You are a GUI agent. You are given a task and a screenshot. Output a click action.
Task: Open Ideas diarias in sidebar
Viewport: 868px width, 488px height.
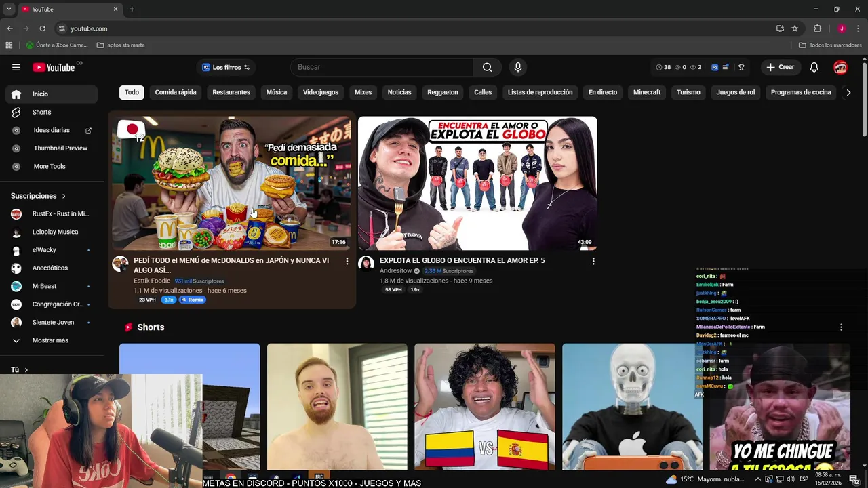(51, 130)
